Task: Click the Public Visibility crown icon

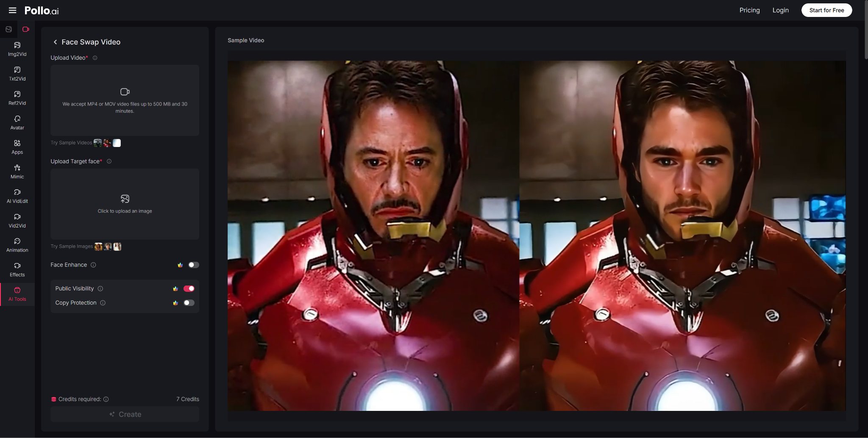Action: click(175, 288)
